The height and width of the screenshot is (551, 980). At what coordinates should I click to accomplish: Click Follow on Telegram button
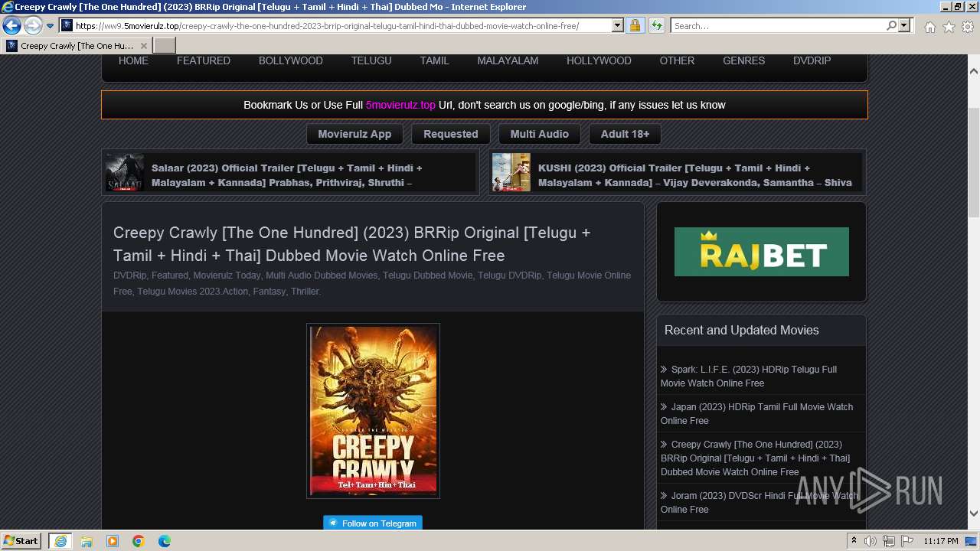pos(373,523)
